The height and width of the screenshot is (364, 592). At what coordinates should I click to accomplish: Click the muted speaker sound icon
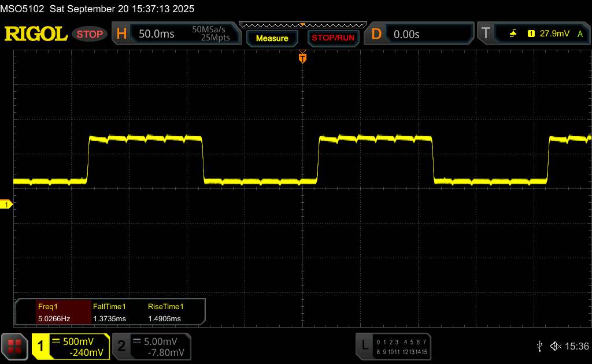click(556, 346)
